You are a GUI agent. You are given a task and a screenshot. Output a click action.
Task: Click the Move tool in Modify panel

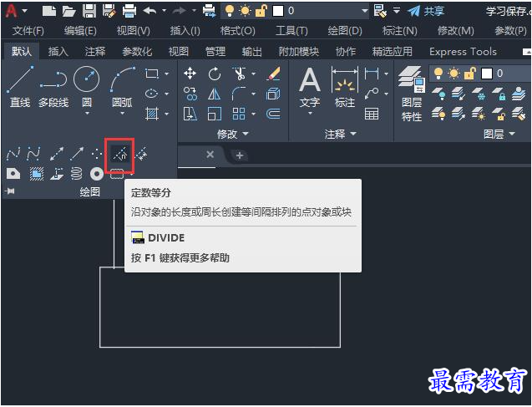[x=190, y=74]
